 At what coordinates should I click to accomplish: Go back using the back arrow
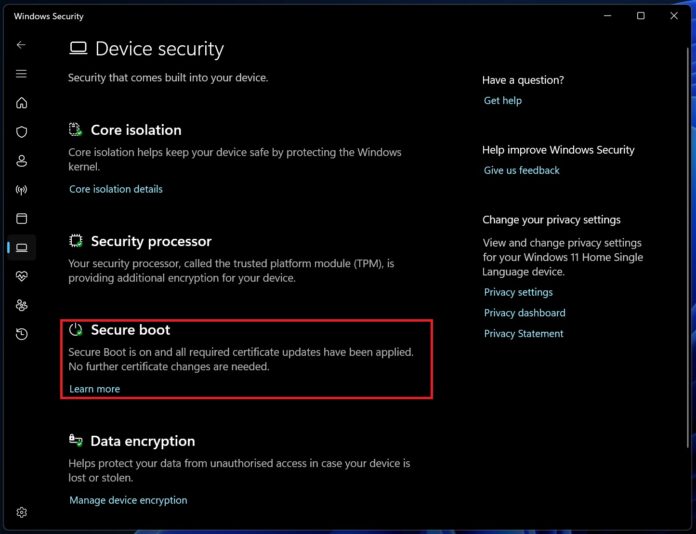(21, 45)
